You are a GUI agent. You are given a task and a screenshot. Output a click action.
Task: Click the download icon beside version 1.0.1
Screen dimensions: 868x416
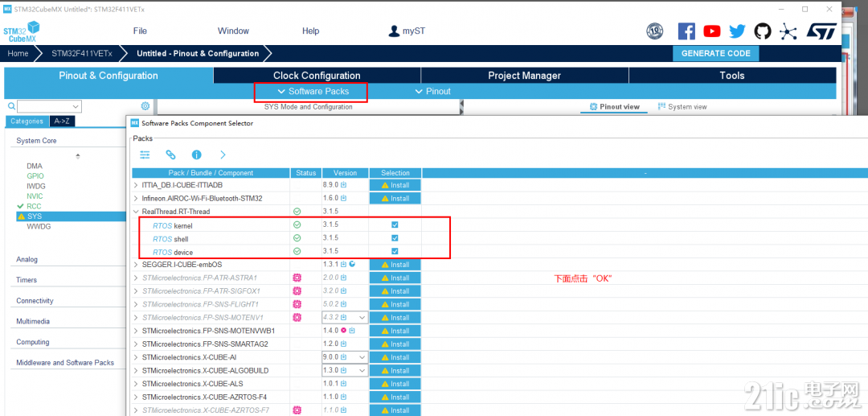click(x=344, y=384)
